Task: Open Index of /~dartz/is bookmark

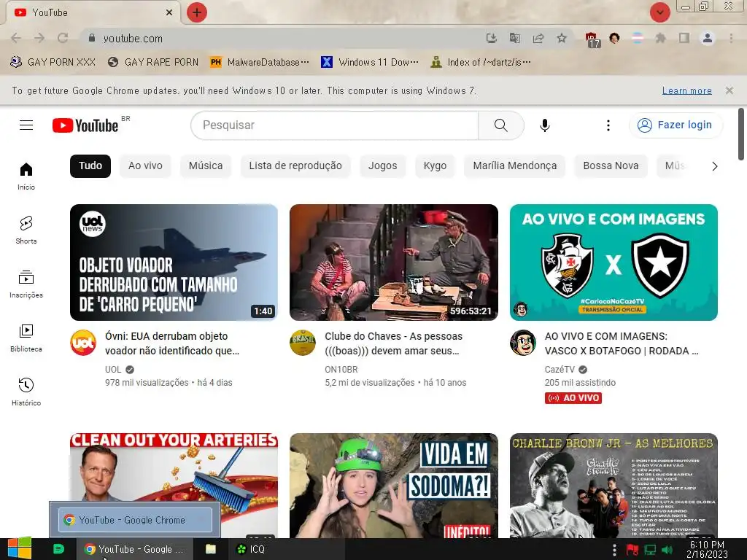Action: point(480,62)
